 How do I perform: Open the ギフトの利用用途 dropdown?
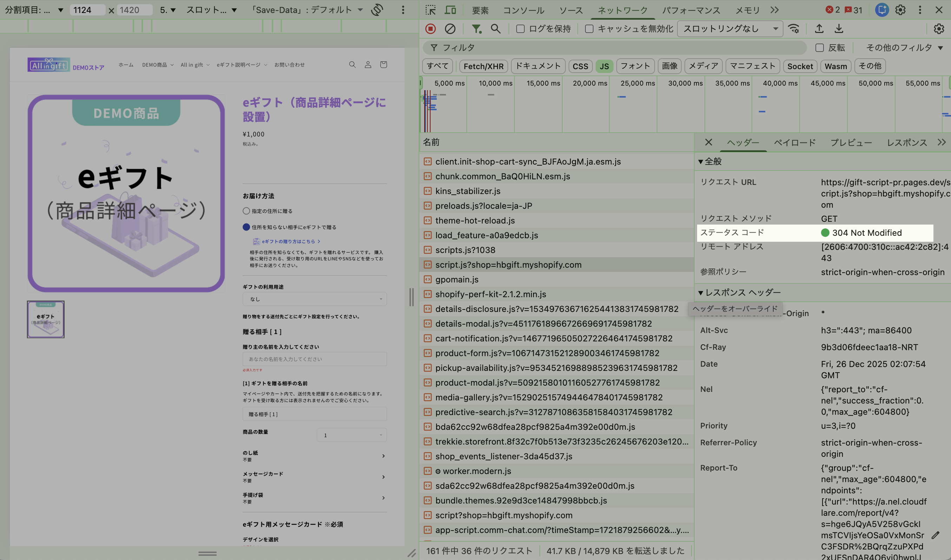point(314,299)
